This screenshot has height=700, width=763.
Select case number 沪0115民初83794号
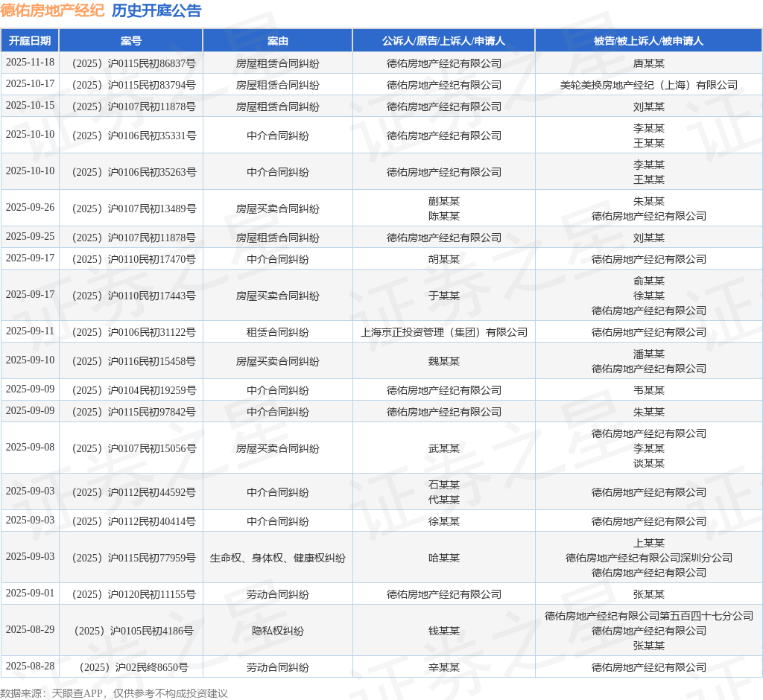pyautogui.click(x=134, y=85)
